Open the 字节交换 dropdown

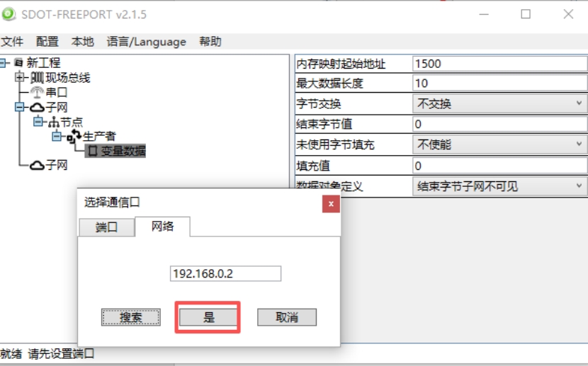[x=500, y=103]
